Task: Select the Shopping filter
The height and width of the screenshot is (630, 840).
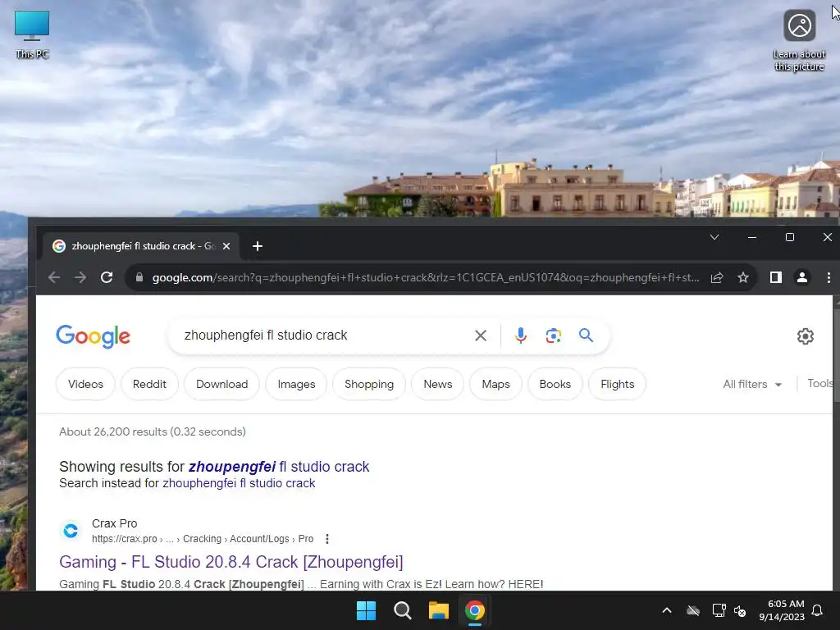Action: [x=369, y=384]
